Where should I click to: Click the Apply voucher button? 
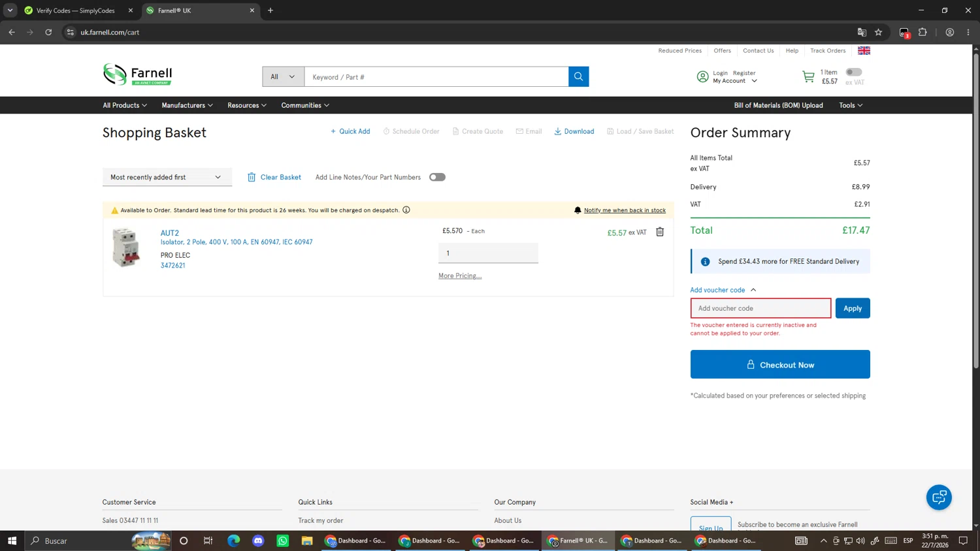click(x=853, y=308)
